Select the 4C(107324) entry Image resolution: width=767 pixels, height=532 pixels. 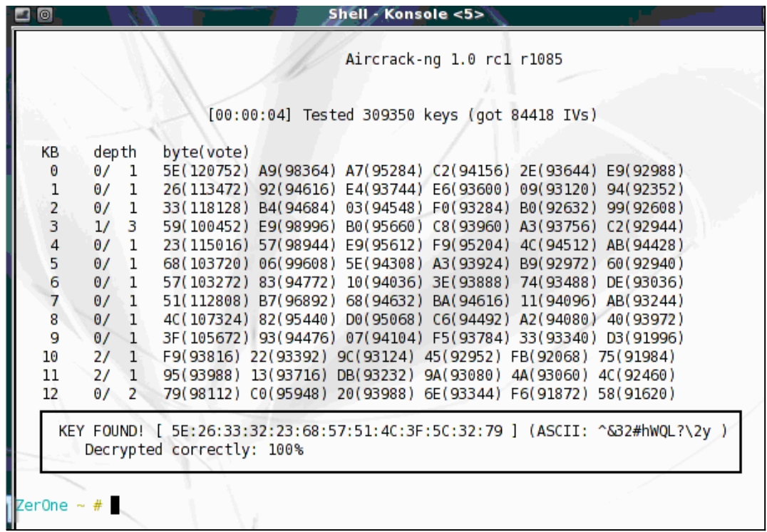(206, 320)
